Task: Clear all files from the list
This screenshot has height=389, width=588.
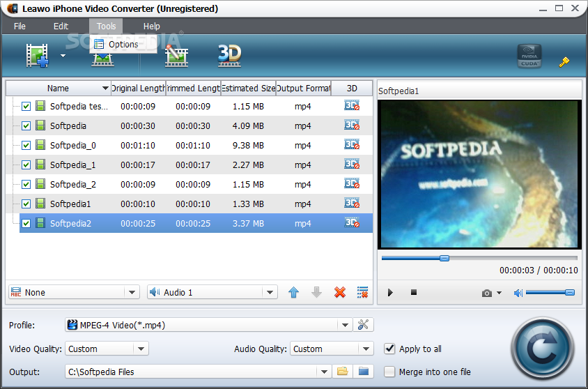Action: tap(363, 292)
